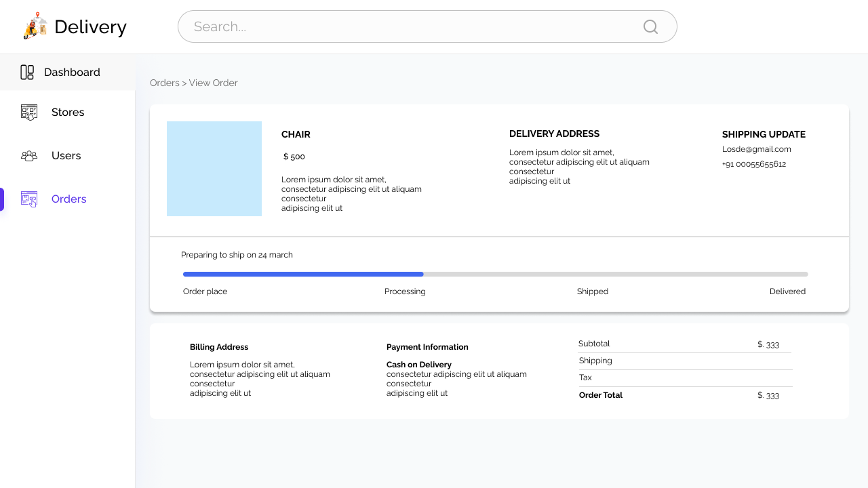Click the Orders breadcrumb link
The image size is (868, 488).
tap(164, 83)
